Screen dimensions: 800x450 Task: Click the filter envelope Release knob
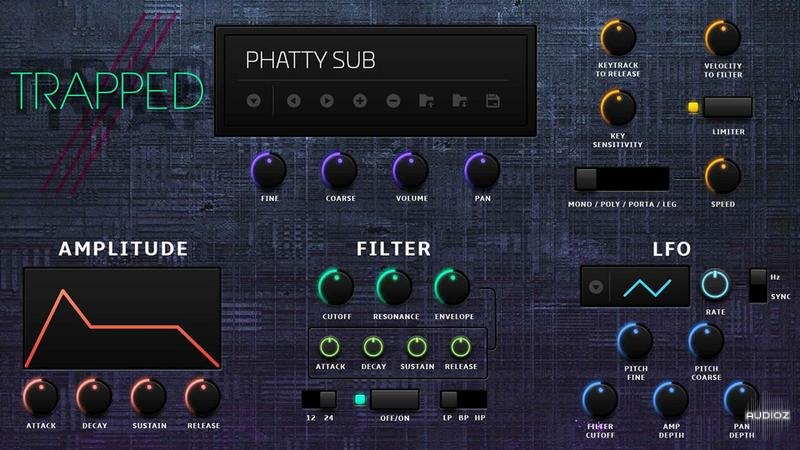tap(461, 347)
